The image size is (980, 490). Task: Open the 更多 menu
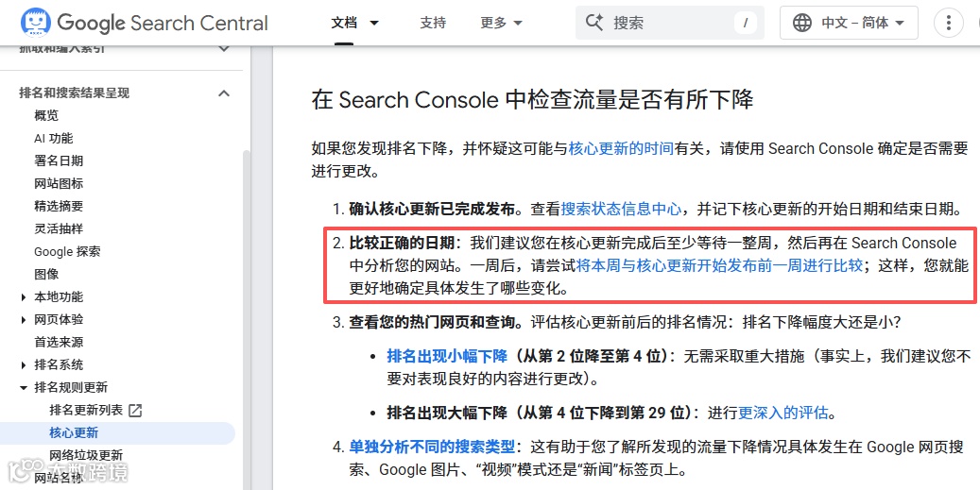pos(501,23)
